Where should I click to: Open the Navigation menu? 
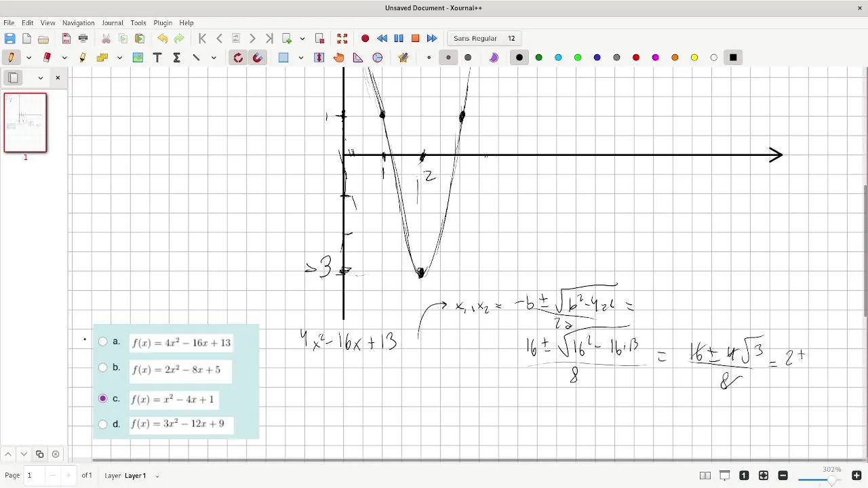[78, 23]
